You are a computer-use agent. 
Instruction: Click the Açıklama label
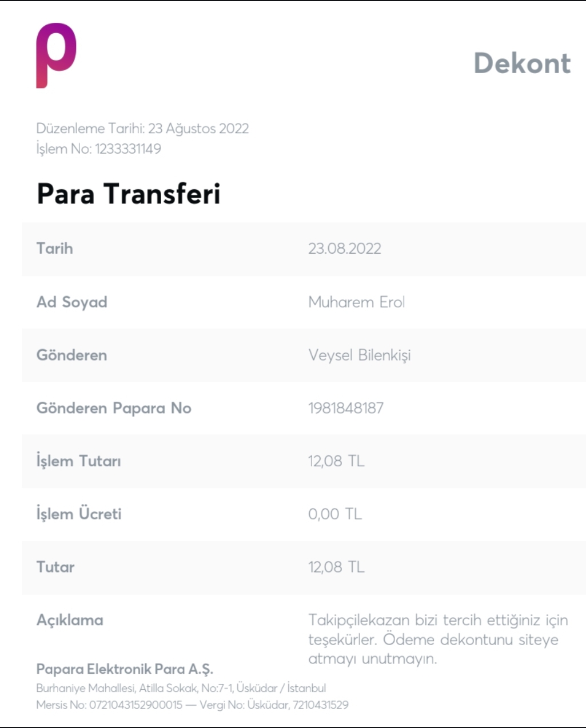[70, 621]
